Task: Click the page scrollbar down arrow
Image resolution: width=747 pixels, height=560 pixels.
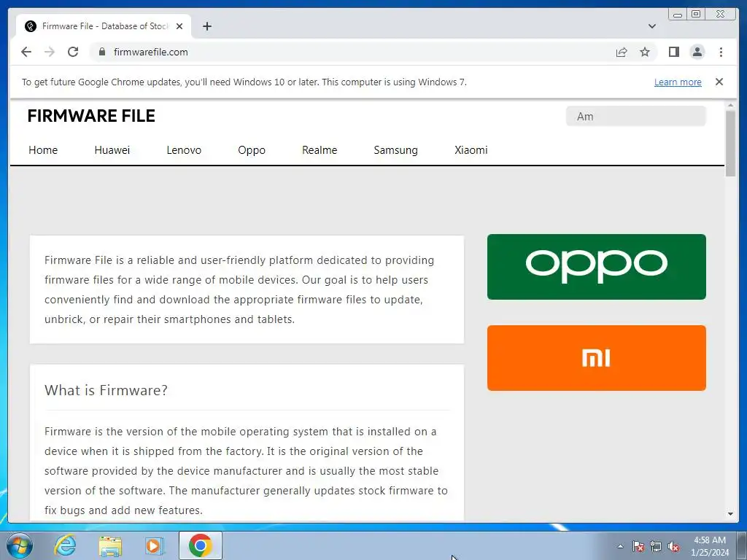Action: point(730,514)
